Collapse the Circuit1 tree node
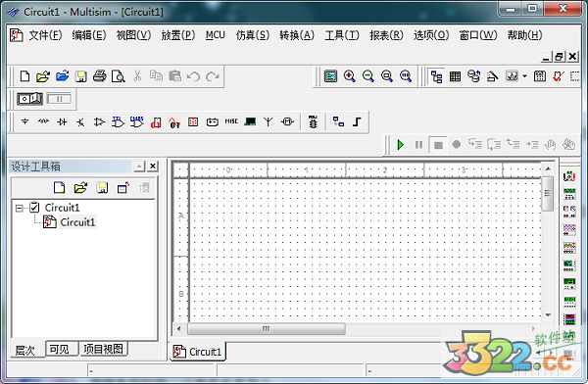The image size is (588, 384). click(19, 208)
